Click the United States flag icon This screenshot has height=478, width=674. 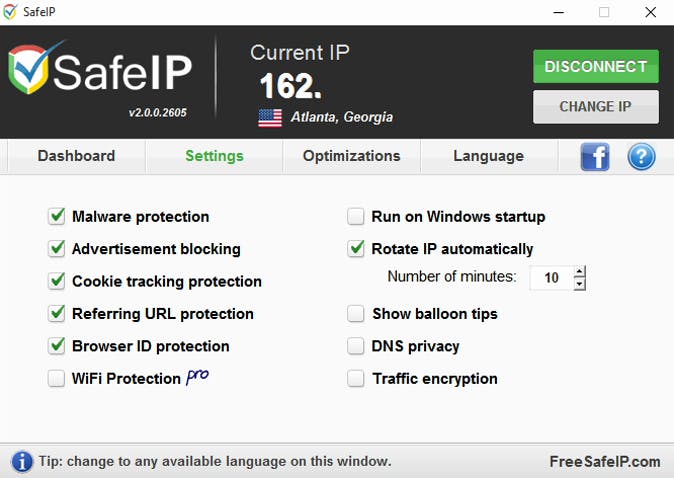(x=270, y=118)
